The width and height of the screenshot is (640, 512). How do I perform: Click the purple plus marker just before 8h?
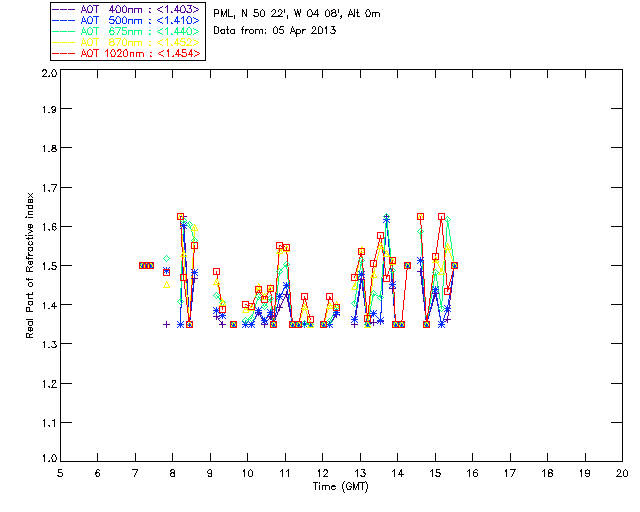pos(166,325)
